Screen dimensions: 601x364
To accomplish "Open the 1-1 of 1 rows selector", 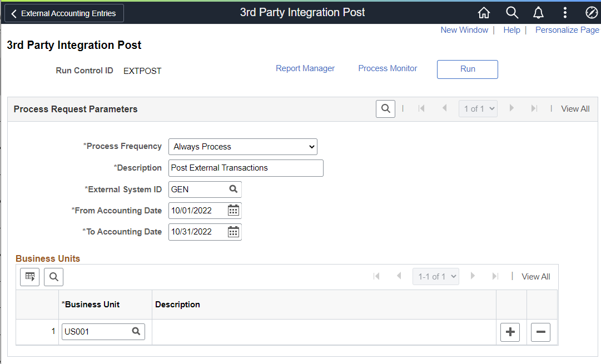I will click(x=435, y=276).
